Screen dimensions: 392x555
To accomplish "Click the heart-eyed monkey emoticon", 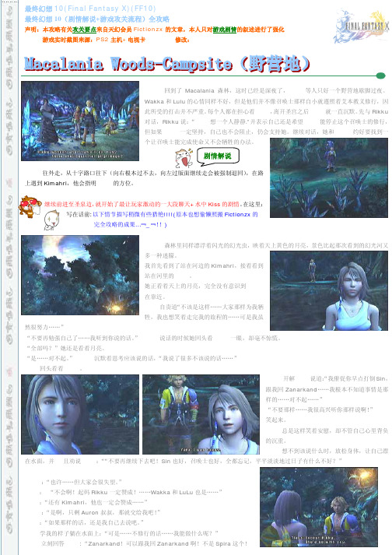I will pos(30,207).
